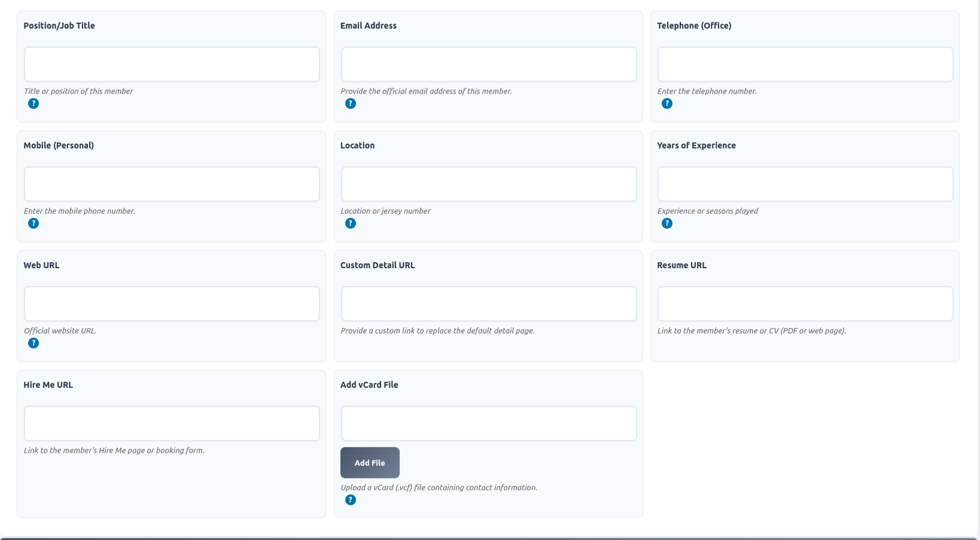Click into the Email Address field
The height and width of the screenshot is (540, 980).
[488, 64]
